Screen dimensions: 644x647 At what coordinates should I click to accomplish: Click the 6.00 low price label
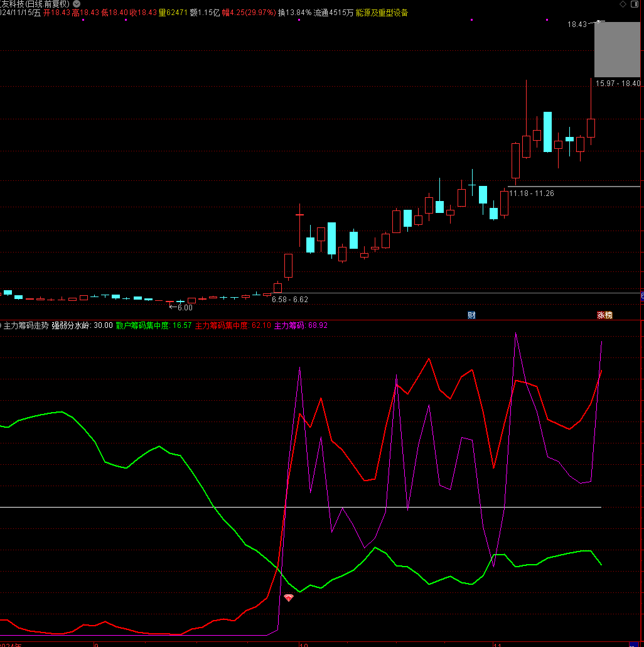point(185,307)
